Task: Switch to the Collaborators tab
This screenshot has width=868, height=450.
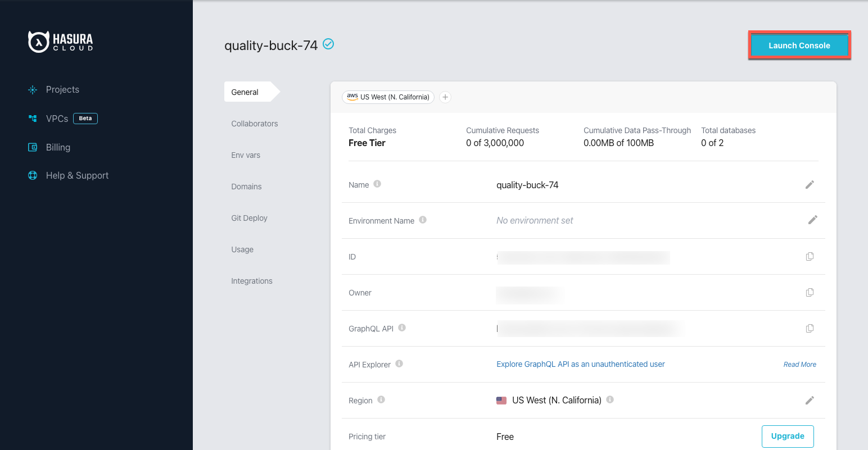Action: point(254,124)
